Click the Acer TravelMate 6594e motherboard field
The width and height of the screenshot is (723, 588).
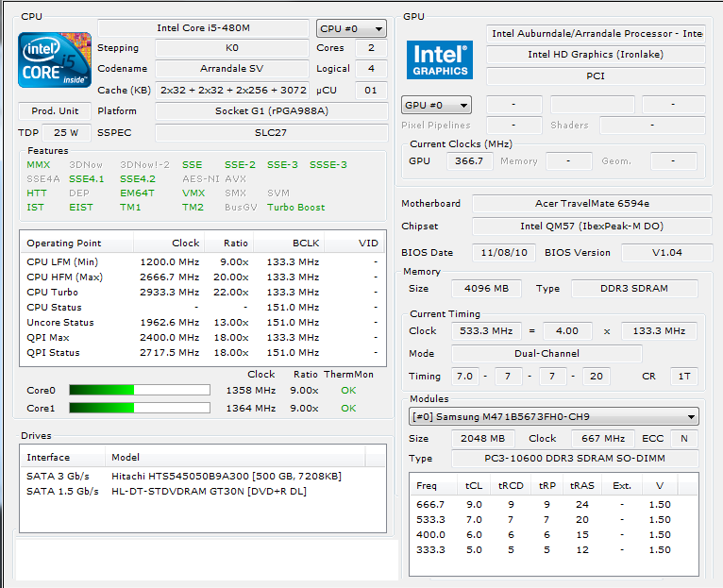[x=592, y=203]
